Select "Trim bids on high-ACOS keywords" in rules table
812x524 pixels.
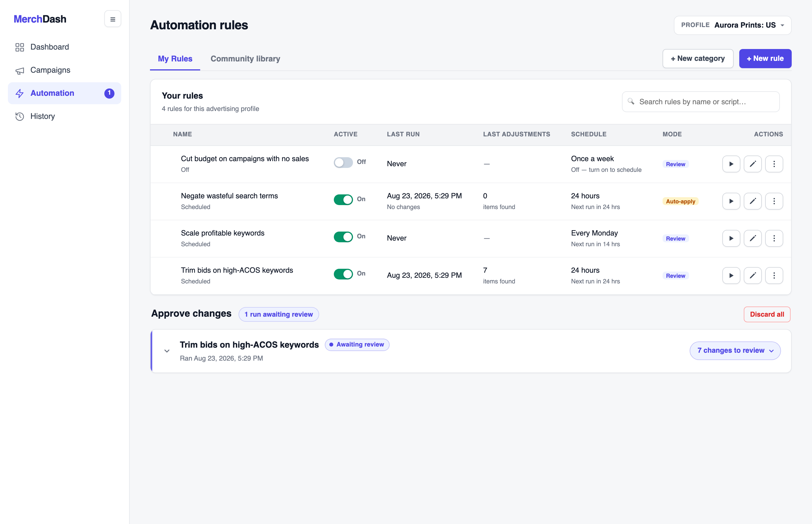tap(237, 270)
